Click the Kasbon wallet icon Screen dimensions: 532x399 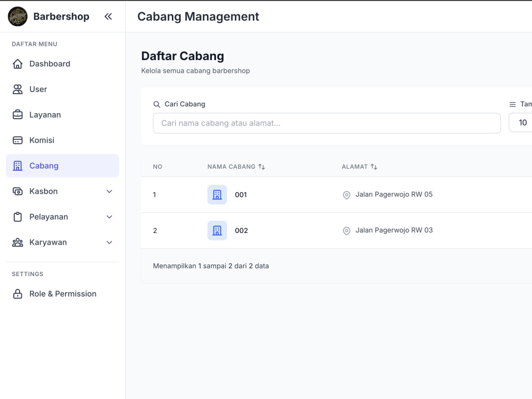tap(18, 192)
